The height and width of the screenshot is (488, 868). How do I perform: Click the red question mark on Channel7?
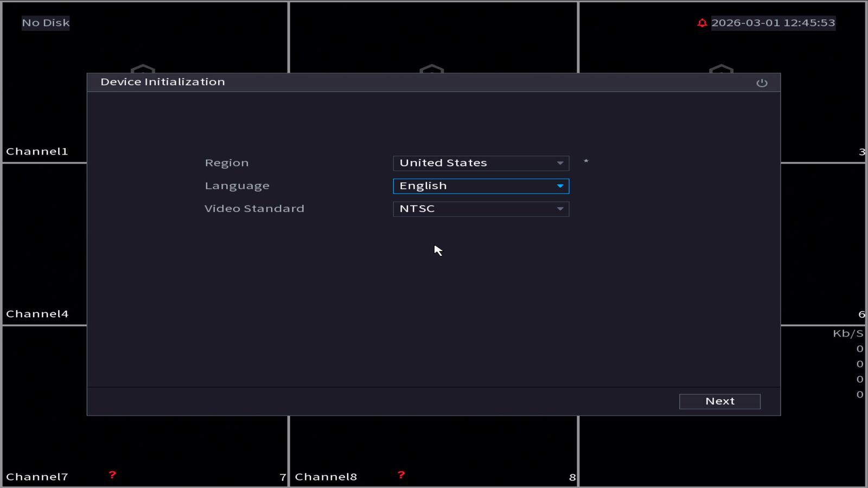coord(112,475)
